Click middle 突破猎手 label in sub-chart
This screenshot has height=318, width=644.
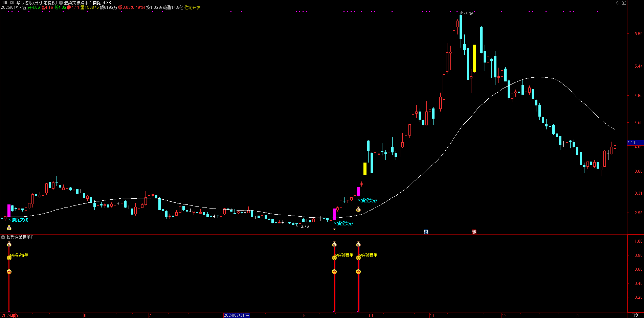pyautogui.click(x=345, y=255)
